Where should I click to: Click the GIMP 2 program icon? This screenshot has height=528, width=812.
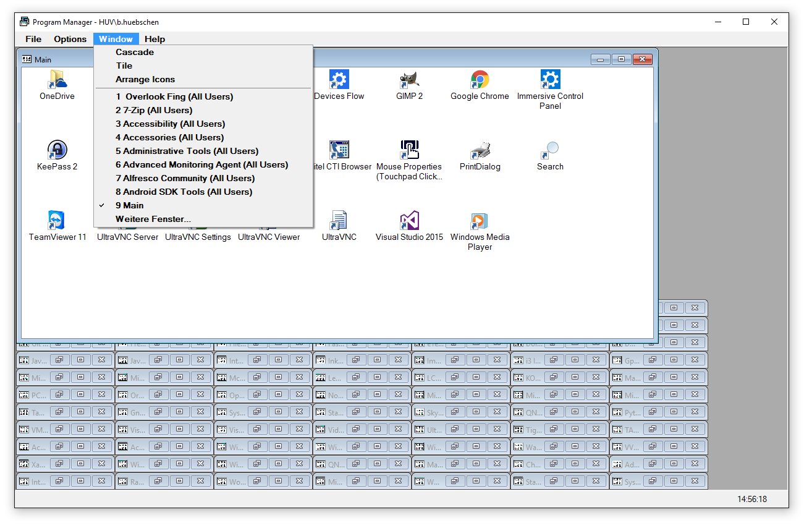409,79
